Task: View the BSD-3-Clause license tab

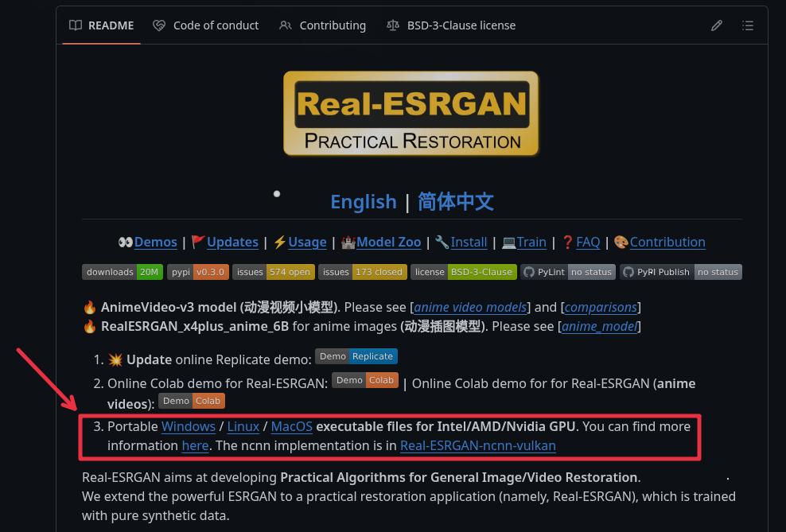Action: click(x=451, y=25)
